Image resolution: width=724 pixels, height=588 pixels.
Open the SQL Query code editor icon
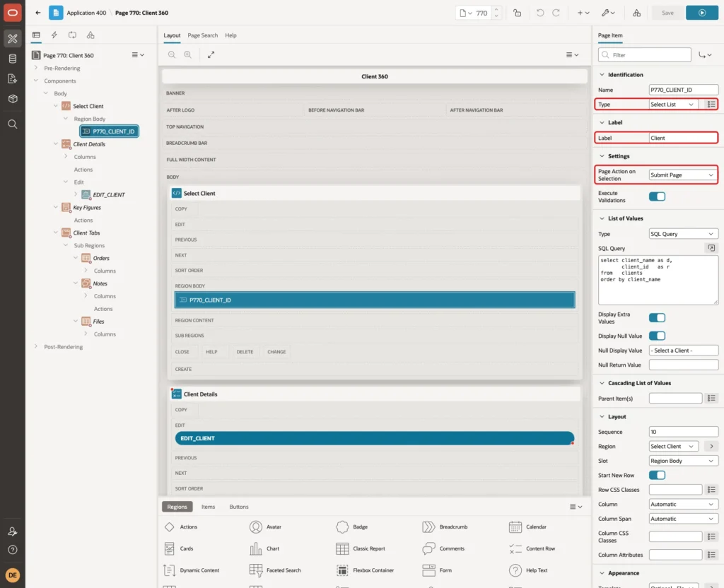711,248
